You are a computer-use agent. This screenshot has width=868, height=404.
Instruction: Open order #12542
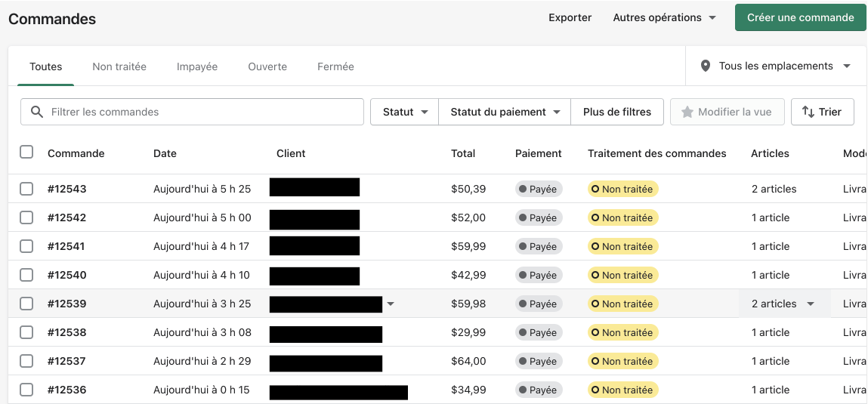pos(67,218)
